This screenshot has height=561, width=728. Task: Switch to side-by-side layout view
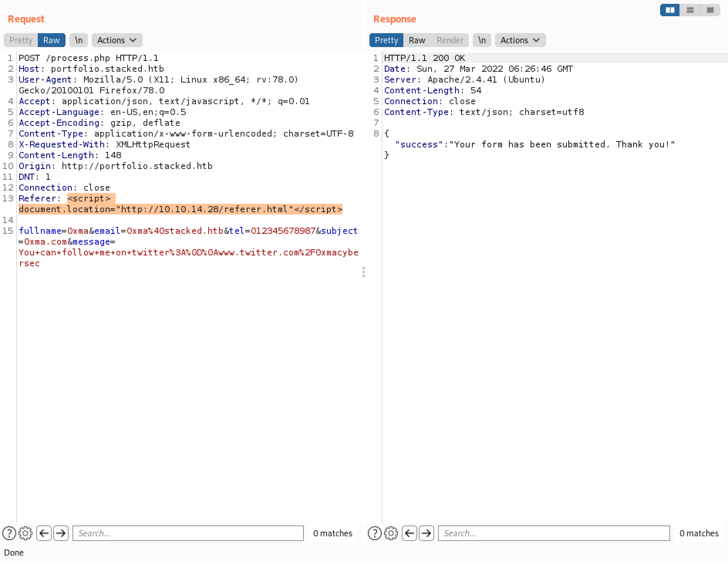670,10
